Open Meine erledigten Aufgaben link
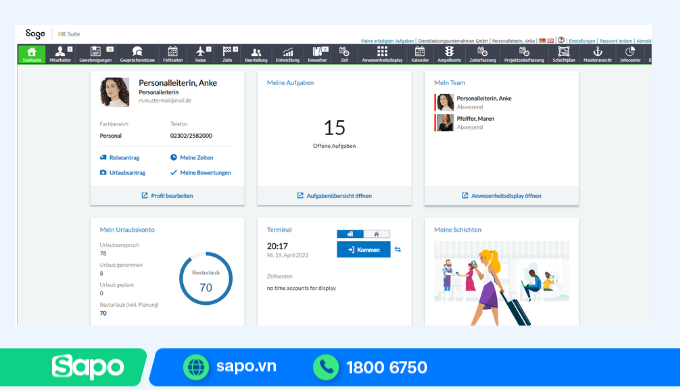 [x=387, y=41]
